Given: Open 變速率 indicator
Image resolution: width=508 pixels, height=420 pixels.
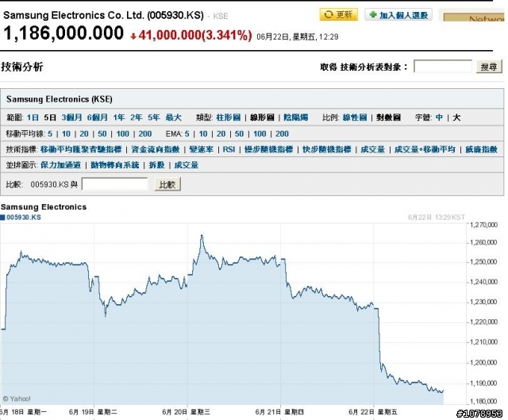Looking at the screenshot, I should click(x=202, y=149).
